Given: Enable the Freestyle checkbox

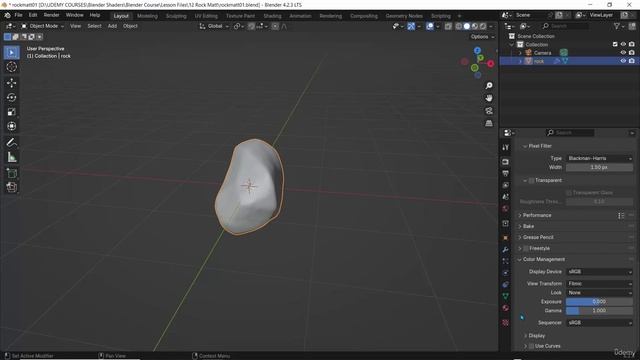Looking at the screenshot, I should 526,248.
